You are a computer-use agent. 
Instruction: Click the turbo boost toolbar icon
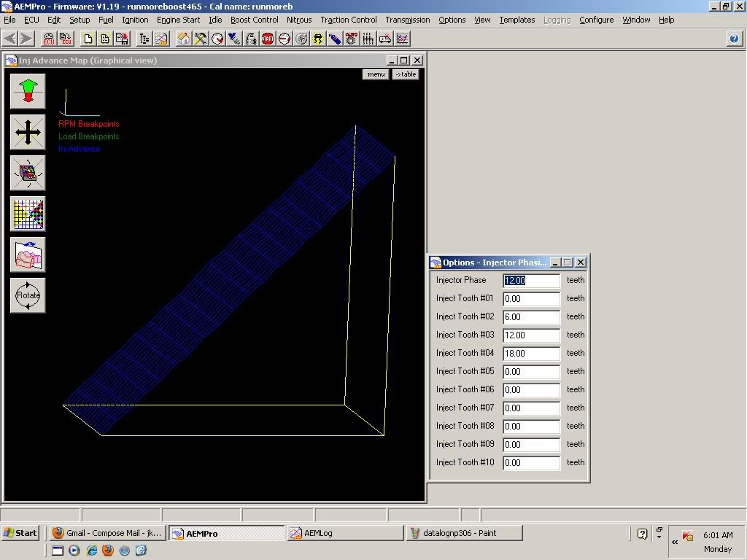coord(301,39)
